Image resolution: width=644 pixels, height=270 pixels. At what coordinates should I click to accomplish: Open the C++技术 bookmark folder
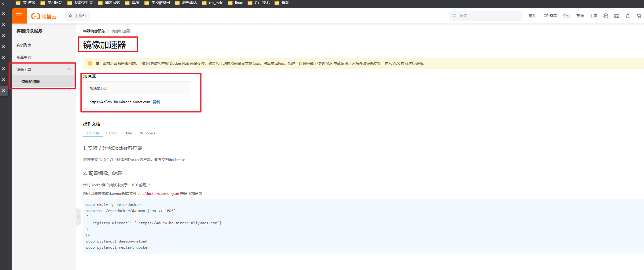(259, 3)
